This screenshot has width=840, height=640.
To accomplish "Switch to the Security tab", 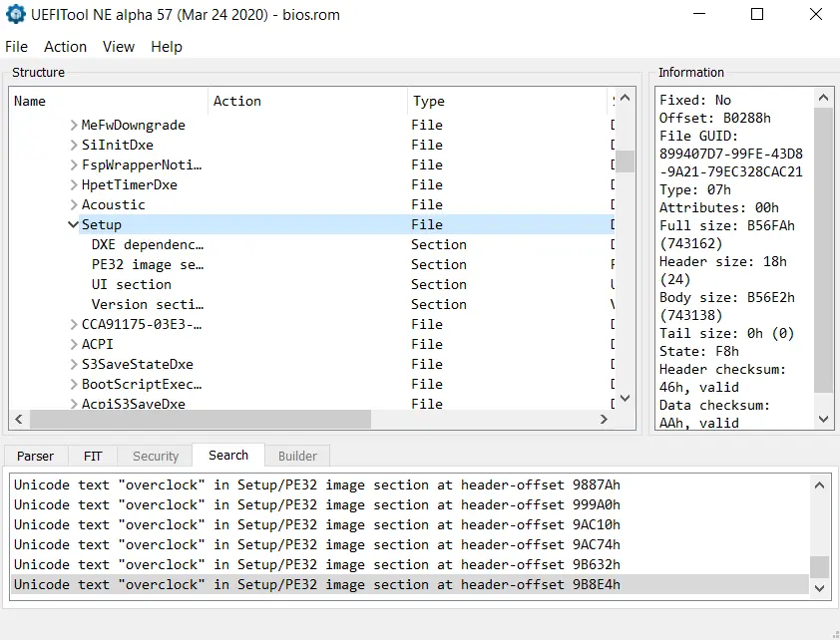I will [156, 456].
